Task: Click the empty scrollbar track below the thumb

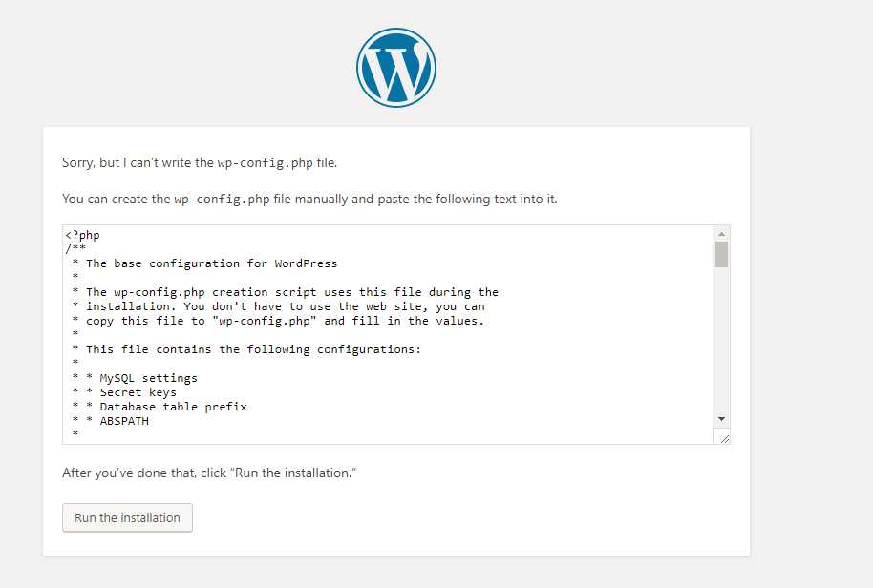Action: pyautogui.click(x=721, y=339)
